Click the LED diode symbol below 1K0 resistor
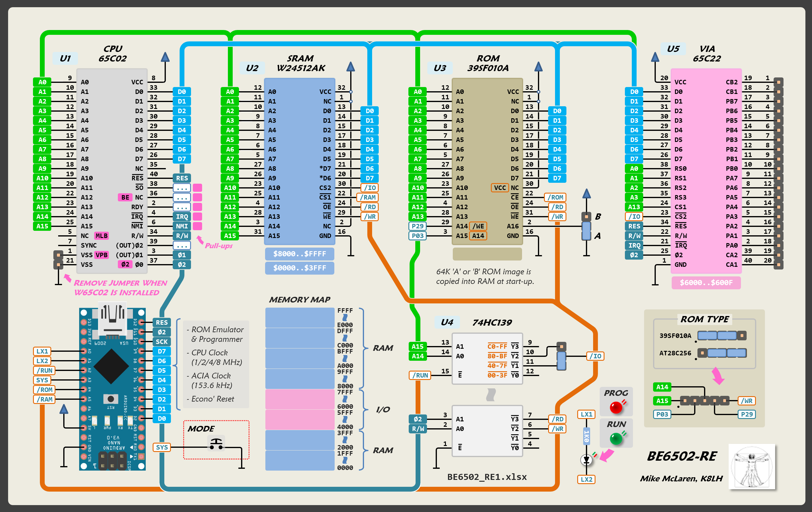The width and height of the screenshot is (812, 512). click(587, 459)
